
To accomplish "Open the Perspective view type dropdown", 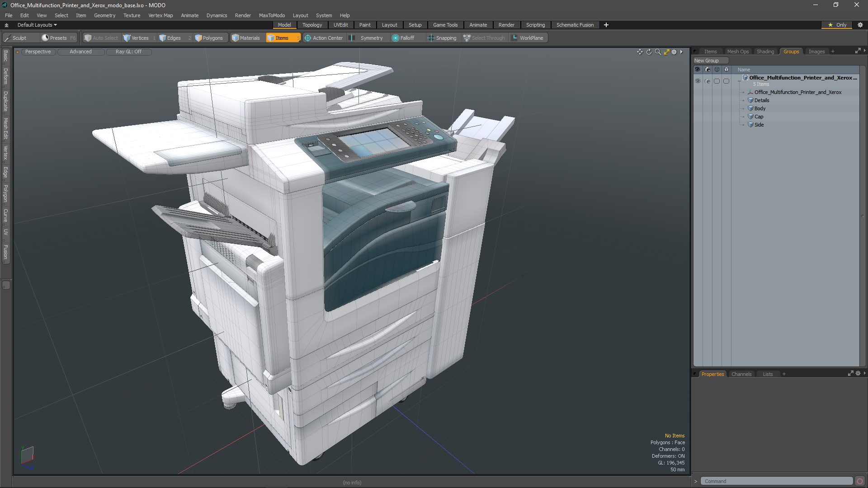I will (x=38, y=52).
